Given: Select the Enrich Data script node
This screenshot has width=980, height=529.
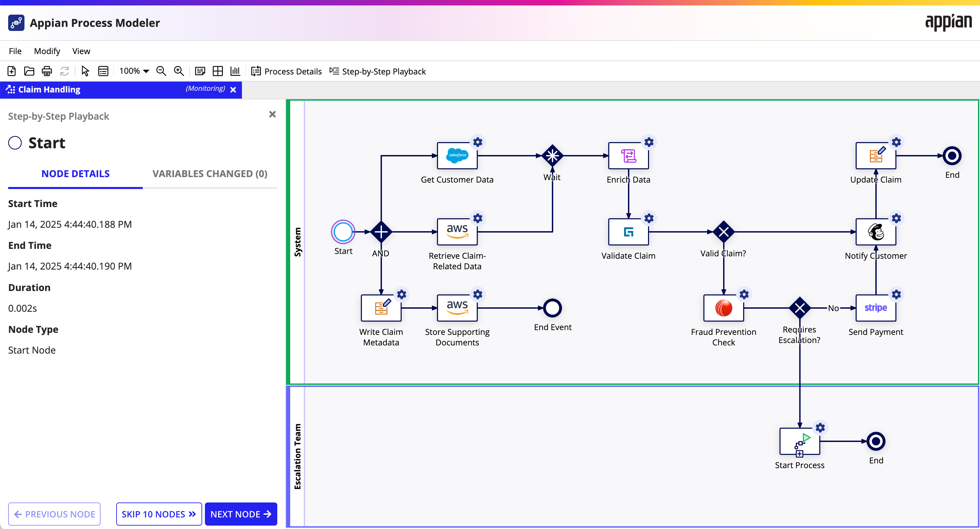Looking at the screenshot, I should [629, 156].
